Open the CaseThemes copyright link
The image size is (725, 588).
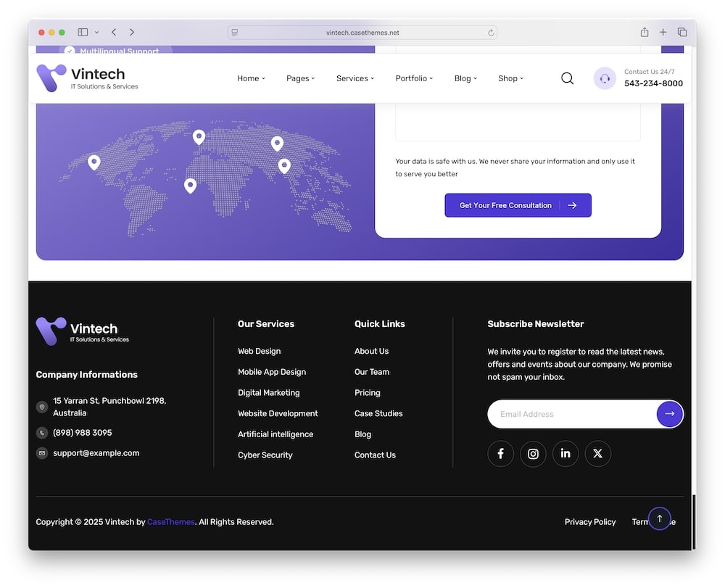[170, 522]
